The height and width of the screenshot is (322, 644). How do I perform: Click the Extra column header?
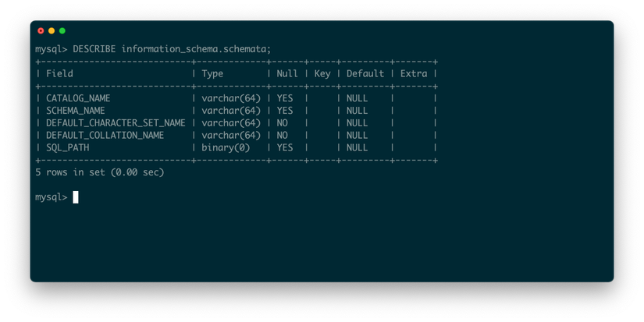point(414,73)
